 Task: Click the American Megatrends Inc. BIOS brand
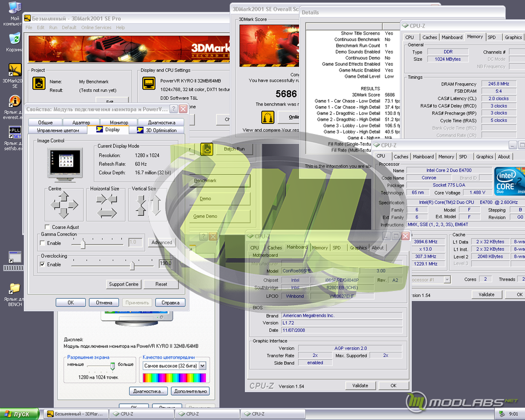point(342,316)
